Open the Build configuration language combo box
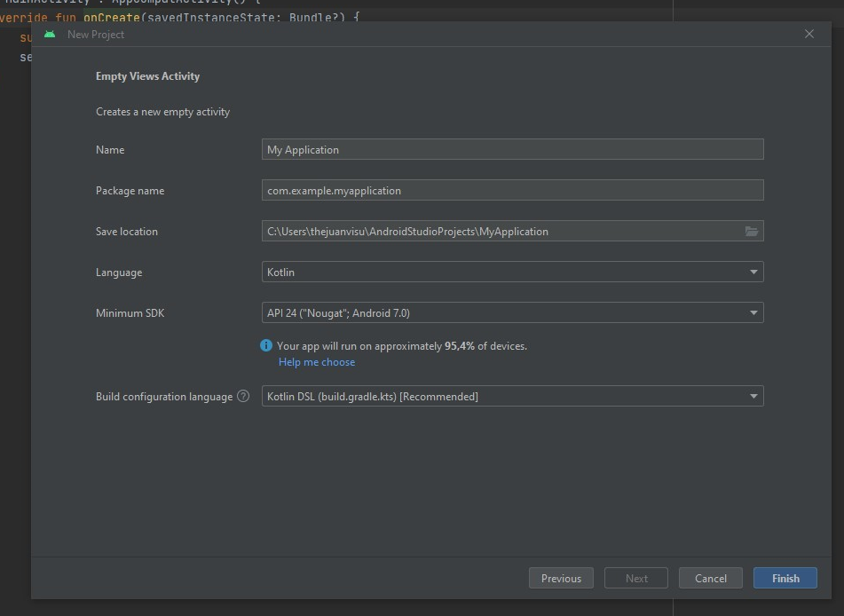The height and width of the screenshot is (616, 844). click(x=512, y=397)
